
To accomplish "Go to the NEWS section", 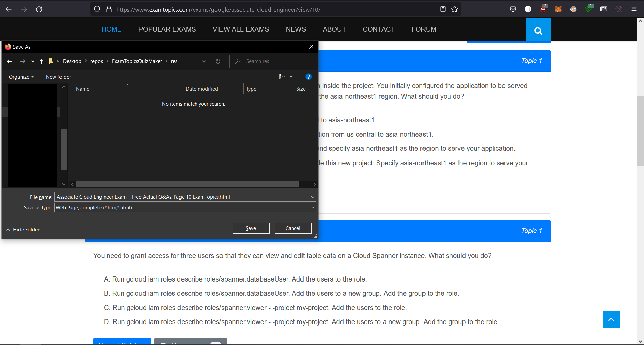I will point(296,29).
